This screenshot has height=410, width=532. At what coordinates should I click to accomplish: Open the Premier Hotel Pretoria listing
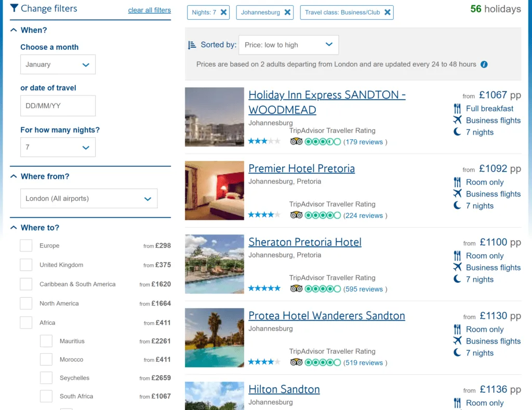tap(301, 168)
